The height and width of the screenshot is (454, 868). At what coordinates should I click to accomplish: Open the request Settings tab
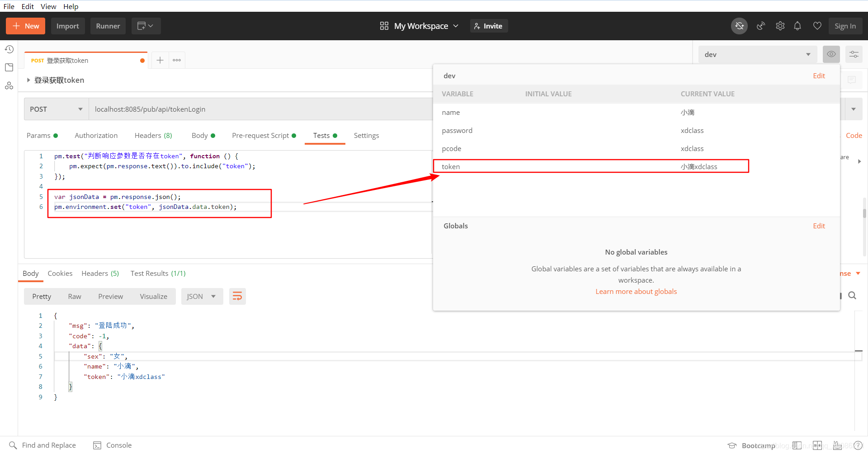[x=366, y=136]
